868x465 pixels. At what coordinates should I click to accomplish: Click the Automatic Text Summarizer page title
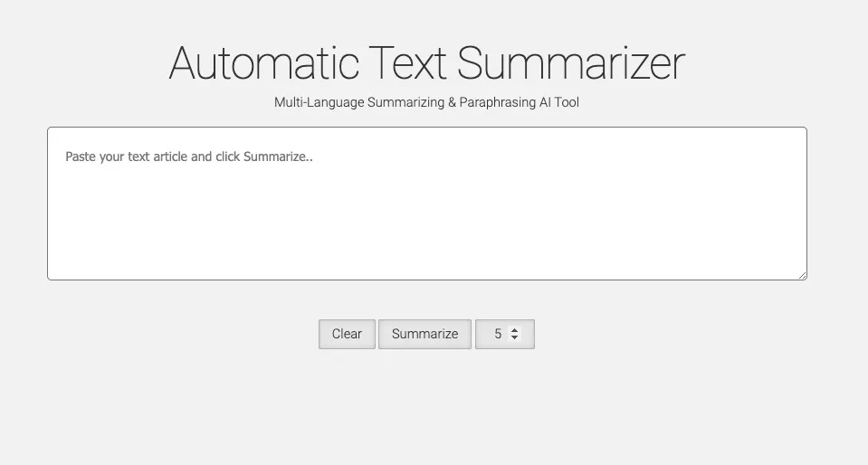pos(426,63)
